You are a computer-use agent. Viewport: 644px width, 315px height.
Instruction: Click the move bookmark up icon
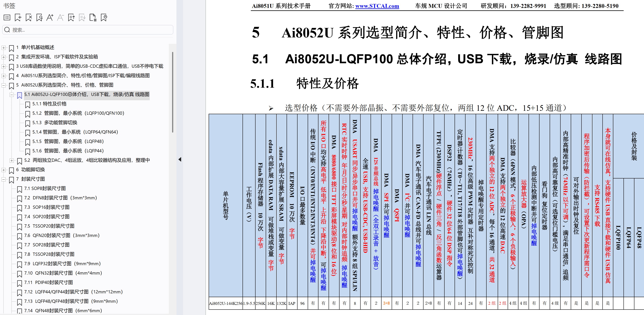[x=72, y=17]
